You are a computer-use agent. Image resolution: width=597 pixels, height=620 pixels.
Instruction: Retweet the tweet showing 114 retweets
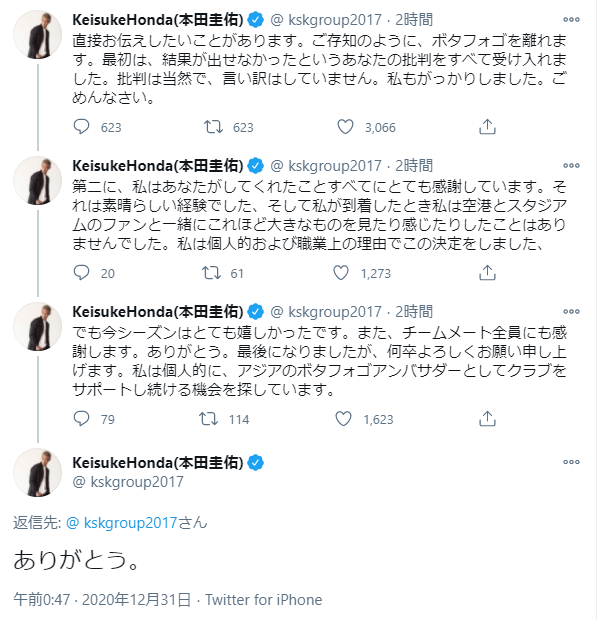pyautogui.click(x=208, y=419)
